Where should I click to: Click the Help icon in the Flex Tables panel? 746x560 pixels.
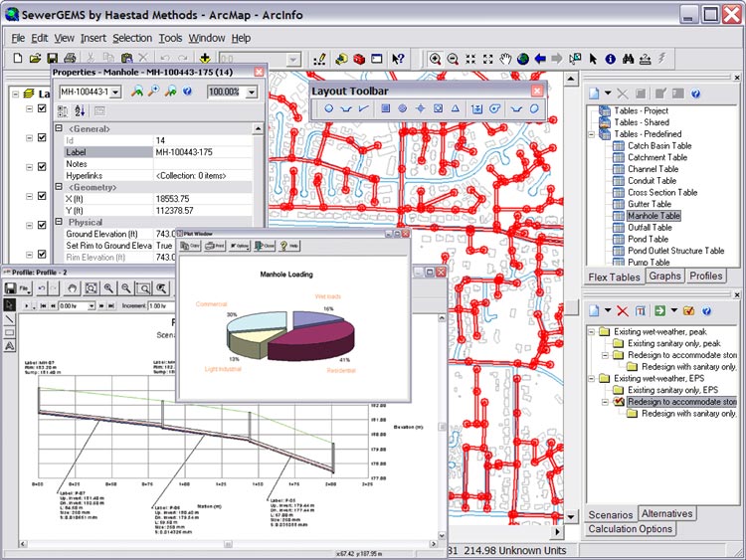point(695,93)
